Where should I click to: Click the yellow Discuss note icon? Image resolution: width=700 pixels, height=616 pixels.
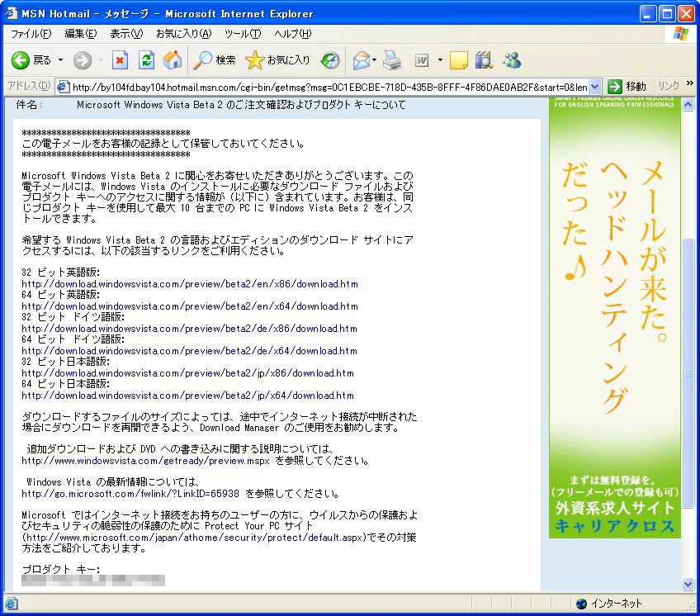point(458,60)
